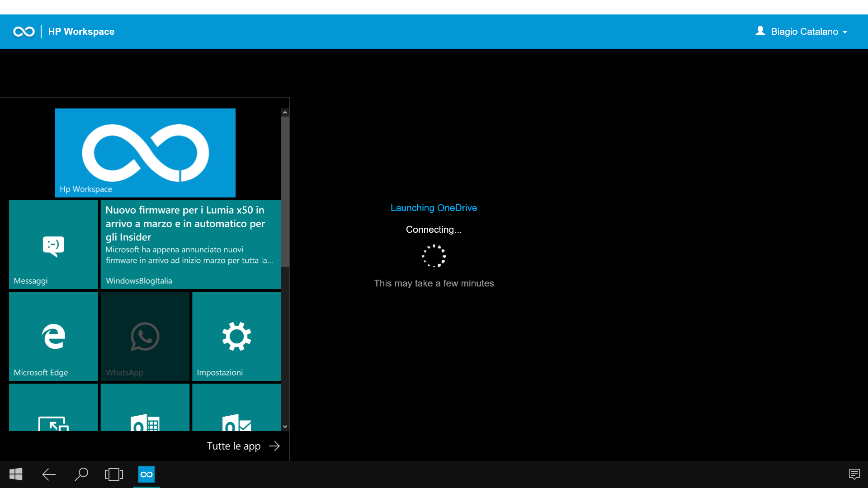Click the scroll down arrow in start menu
Viewport: 868px width, 488px height.
tap(285, 427)
